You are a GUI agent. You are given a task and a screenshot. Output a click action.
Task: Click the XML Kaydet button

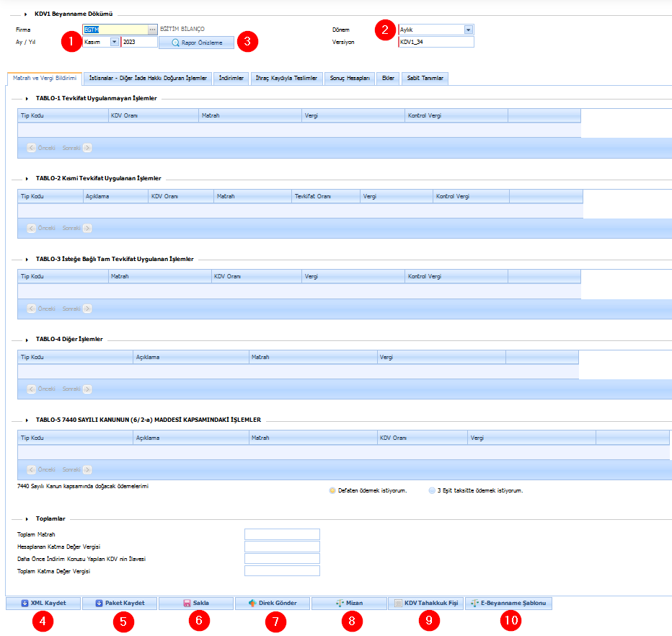coord(43,603)
